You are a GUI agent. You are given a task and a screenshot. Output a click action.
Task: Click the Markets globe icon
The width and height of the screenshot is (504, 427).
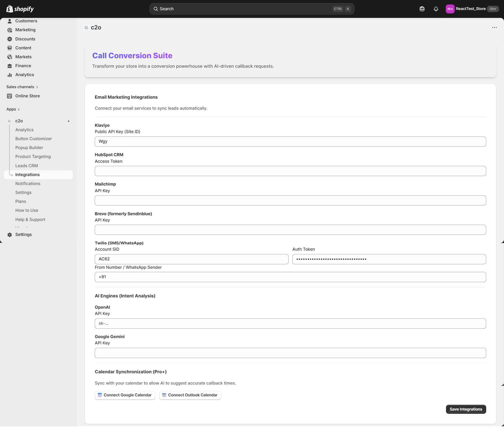click(x=10, y=57)
